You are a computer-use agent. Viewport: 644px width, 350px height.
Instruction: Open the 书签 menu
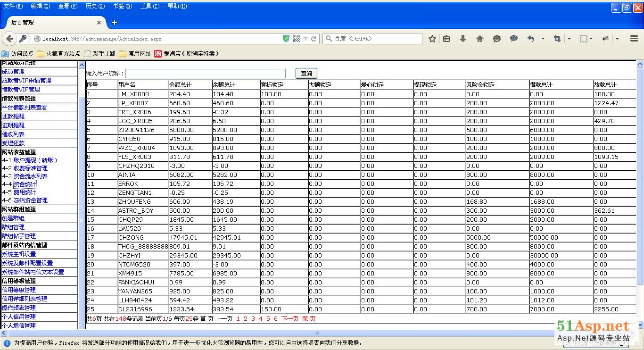[122, 6]
